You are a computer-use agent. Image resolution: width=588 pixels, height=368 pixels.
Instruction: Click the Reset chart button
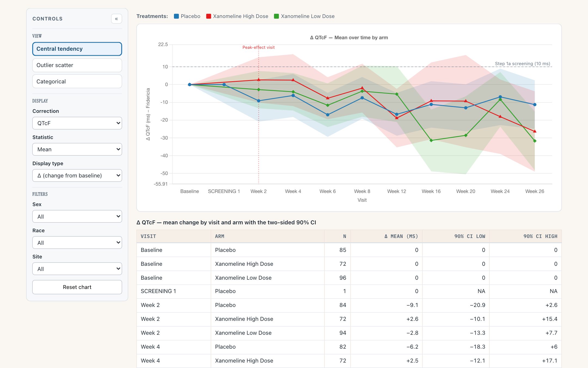77,287
